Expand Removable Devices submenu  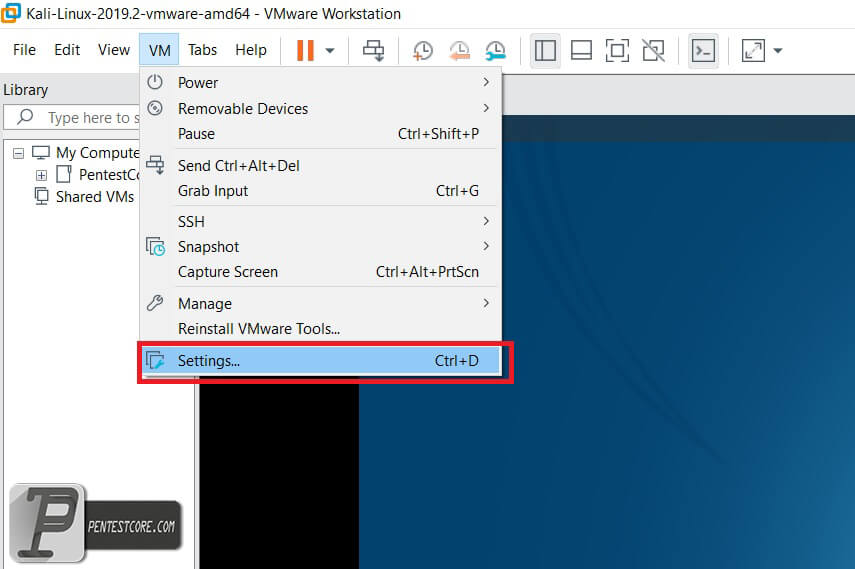point(321,109)
